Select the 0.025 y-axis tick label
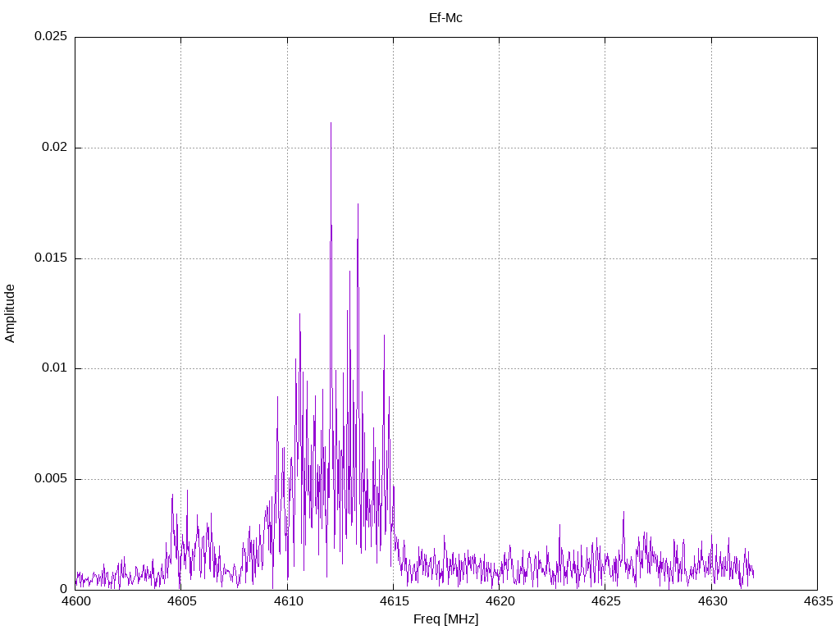 point(50,37)
